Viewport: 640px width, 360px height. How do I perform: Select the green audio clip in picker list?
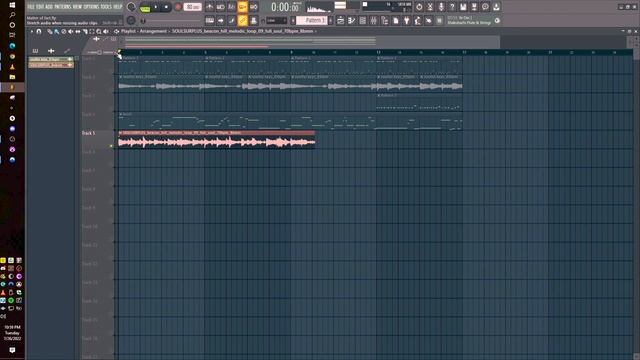click(51, 59)
